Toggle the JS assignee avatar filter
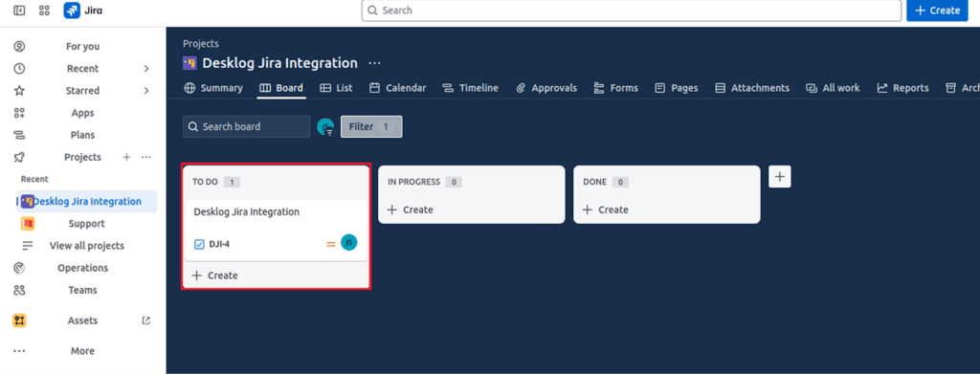 [x=325, y=127]
